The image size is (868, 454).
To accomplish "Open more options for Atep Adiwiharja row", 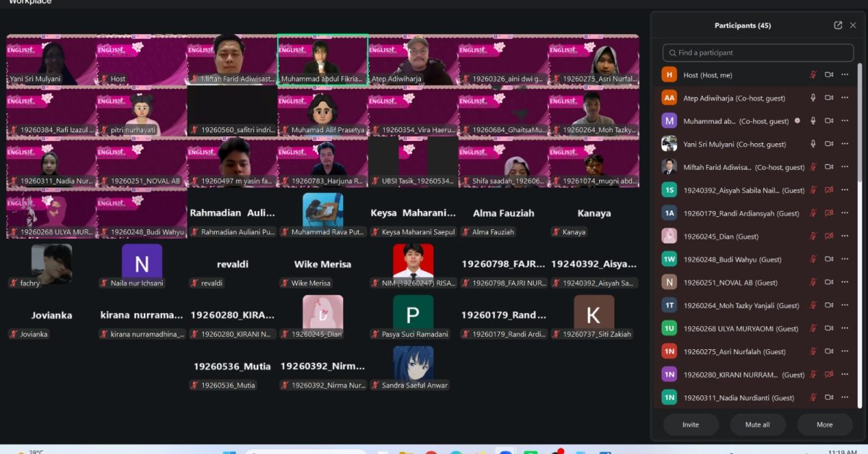I will (x=845, y=98).
